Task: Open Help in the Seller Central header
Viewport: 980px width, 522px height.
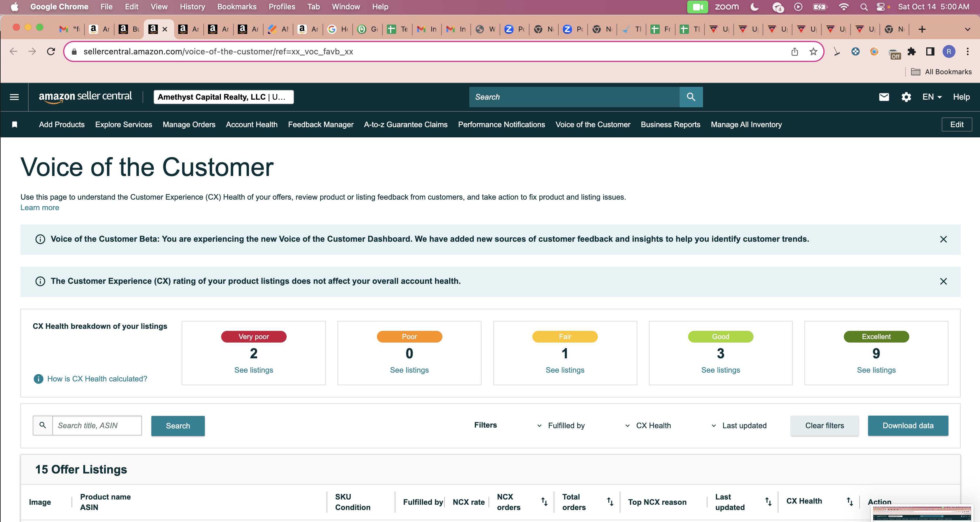Action: tap(961, 97)
